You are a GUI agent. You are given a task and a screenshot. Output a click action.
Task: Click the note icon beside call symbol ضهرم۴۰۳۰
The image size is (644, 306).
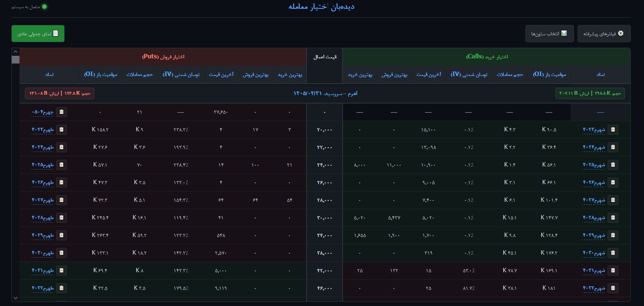click(x=612, y=253)
